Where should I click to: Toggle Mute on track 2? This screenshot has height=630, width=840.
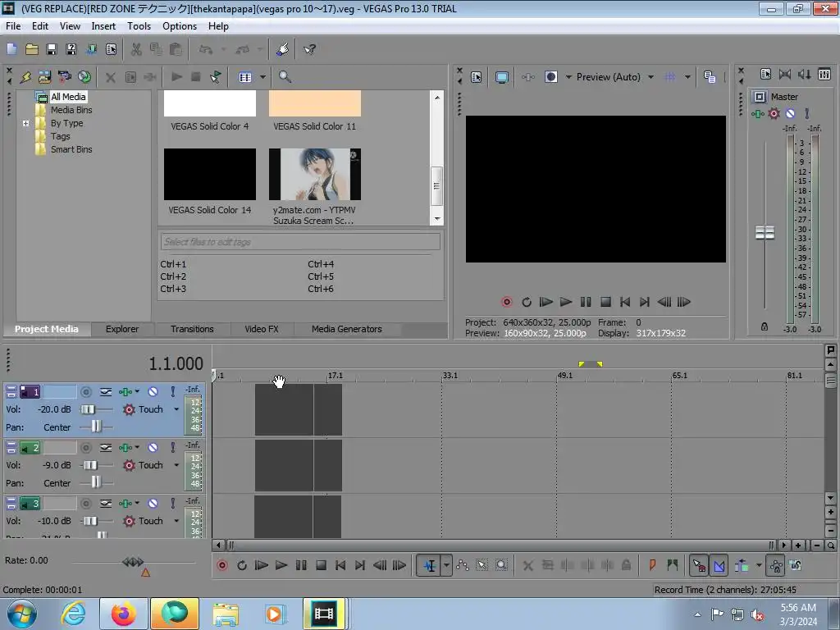click(x=153, y=448)
